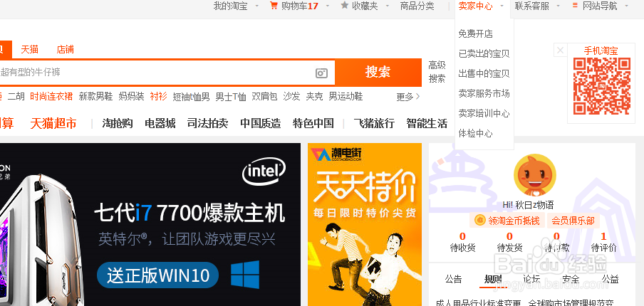The height and width of the screenshot is (306, 644).
Task: Close the 手机淘宝 QR code panel
Action: [560, 51]
